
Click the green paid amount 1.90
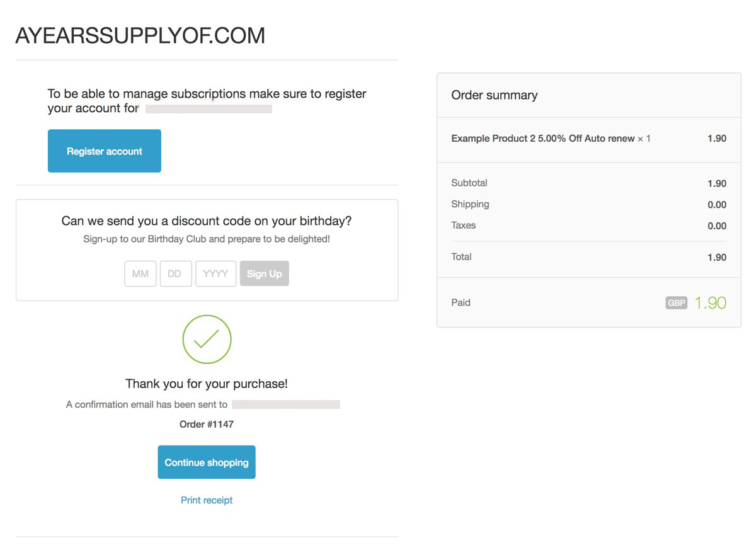[710, 303]
